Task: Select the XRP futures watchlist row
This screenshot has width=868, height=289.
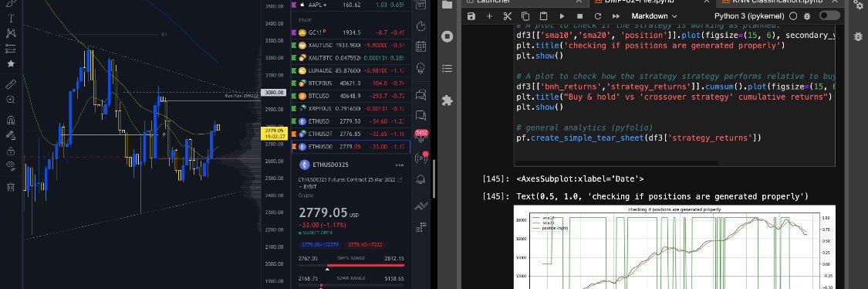Action: tap(350, 109)
